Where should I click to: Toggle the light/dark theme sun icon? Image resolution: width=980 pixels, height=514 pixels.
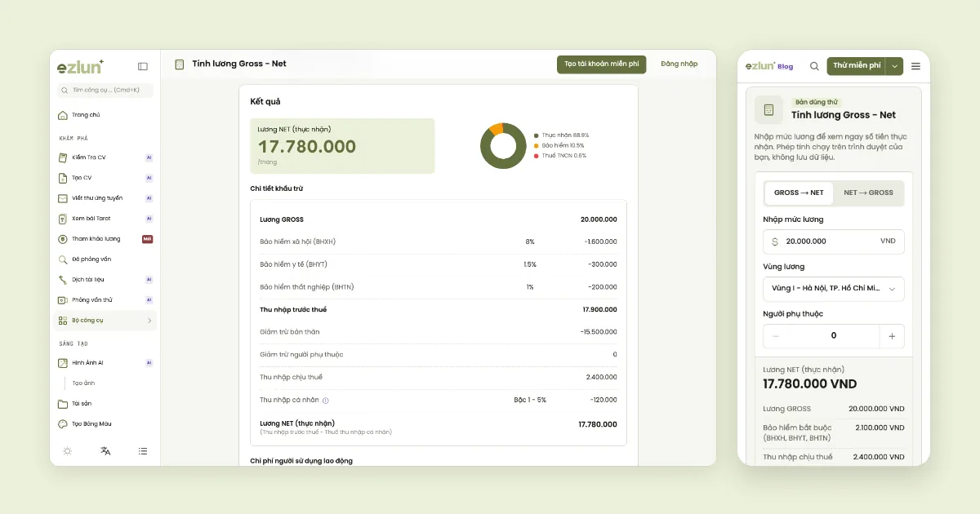pyautogui.click(x=67, y=450)
